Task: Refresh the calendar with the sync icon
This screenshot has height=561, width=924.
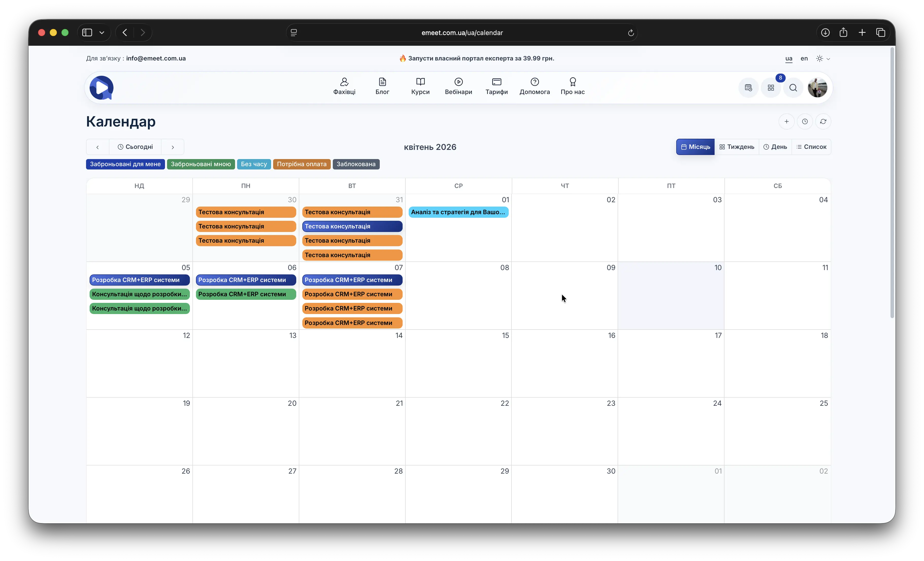Action: pos(823,122)
